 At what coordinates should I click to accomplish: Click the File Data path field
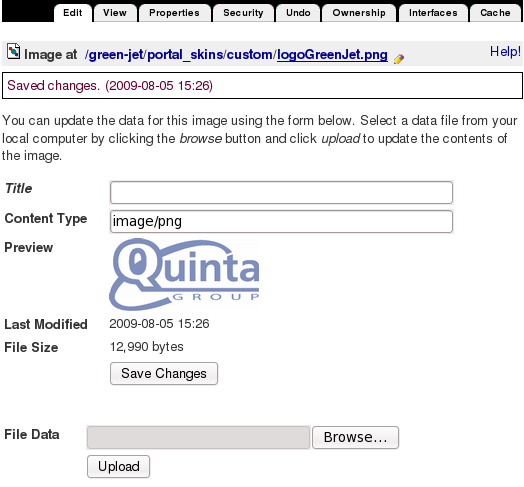198,437
